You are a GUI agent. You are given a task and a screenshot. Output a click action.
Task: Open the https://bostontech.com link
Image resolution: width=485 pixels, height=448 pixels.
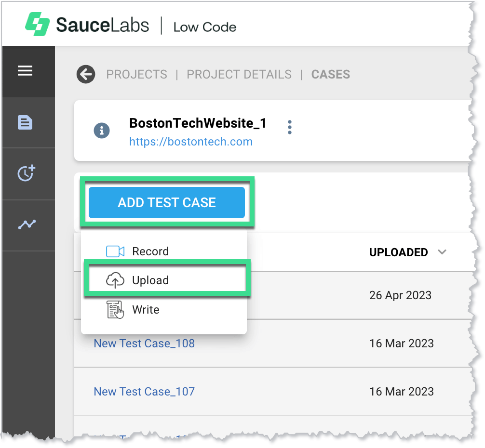click(191, 141)
